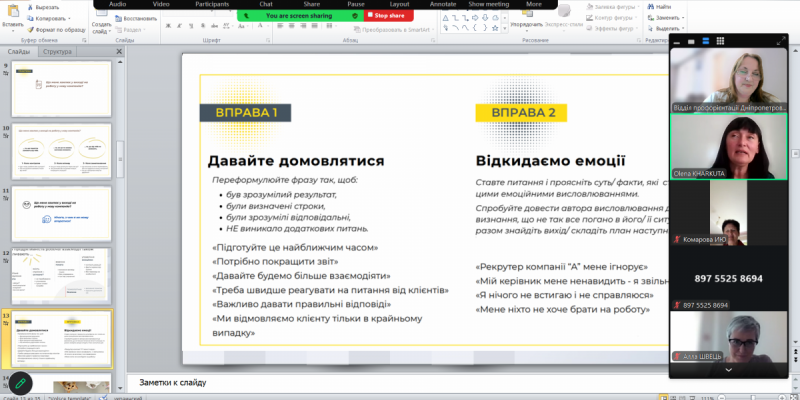Open Экспресс-стили quick styles
This screenshot has height=400, width=800.
tap(563, 17)
